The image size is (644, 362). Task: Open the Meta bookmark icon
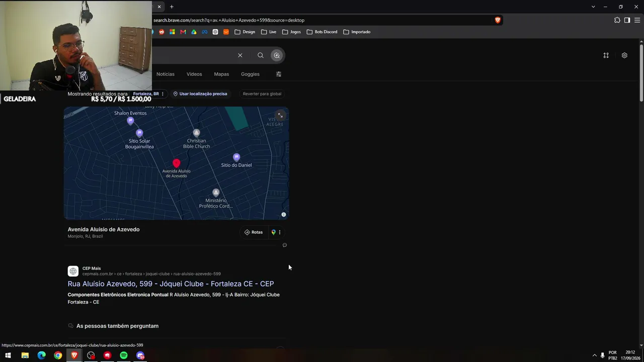[204, 32]
